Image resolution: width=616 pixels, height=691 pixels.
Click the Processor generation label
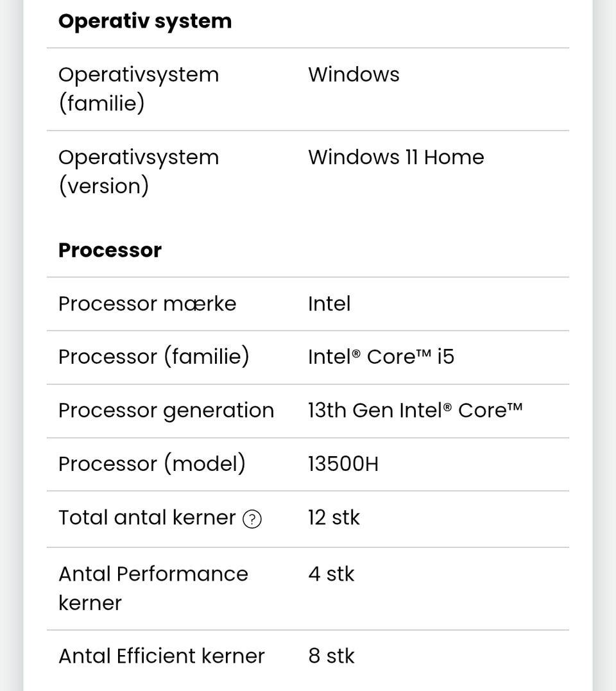pos(166,411)
